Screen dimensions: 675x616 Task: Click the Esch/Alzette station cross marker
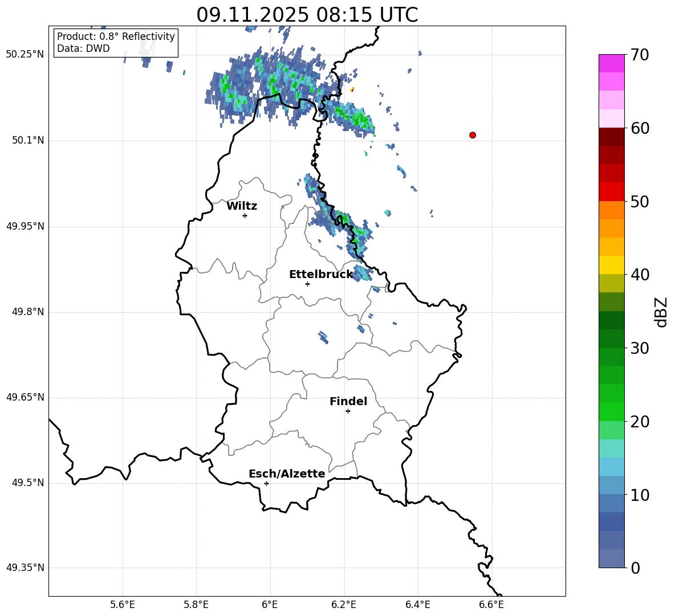coord(266,483)
